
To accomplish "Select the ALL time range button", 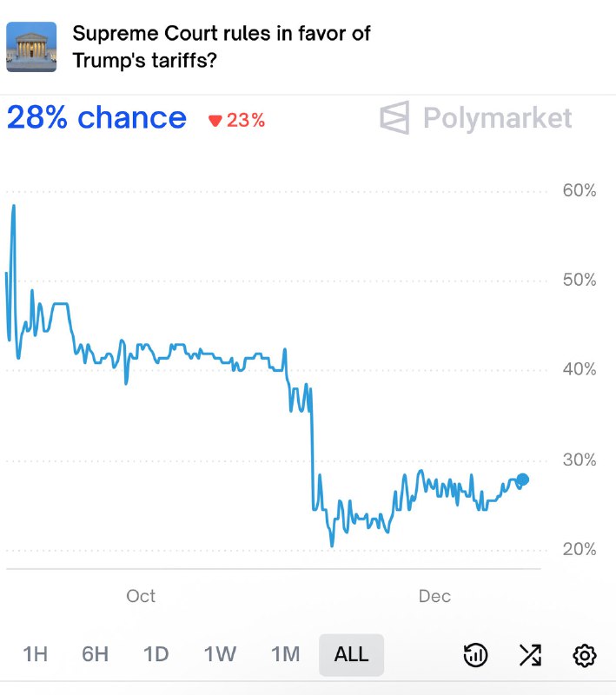I will (x=351, y=656).
